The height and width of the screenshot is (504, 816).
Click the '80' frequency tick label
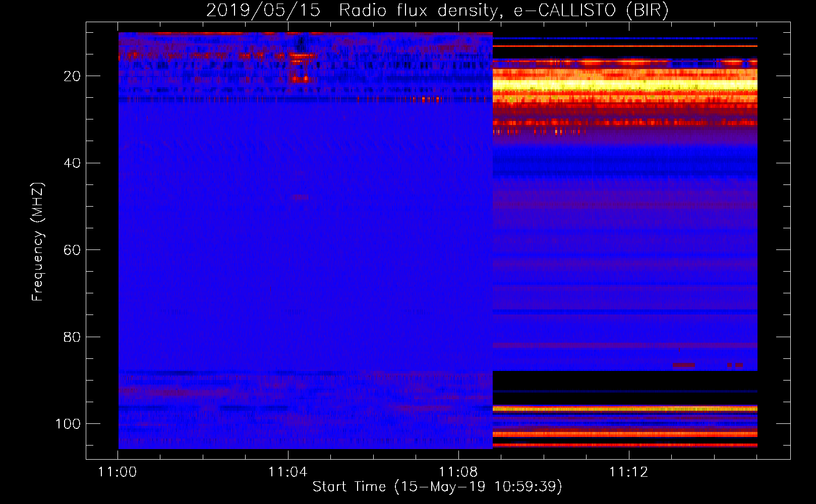[x=72, y=337]
